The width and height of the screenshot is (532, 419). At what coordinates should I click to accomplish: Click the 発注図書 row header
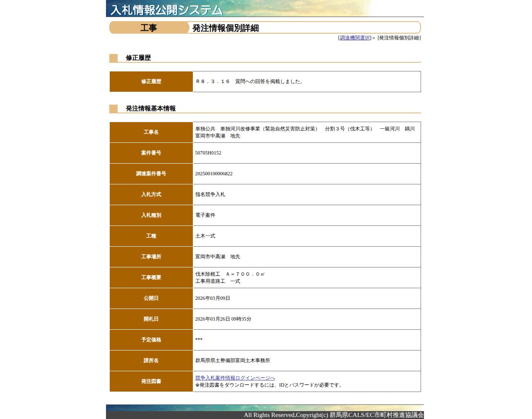tap(151, 381)
